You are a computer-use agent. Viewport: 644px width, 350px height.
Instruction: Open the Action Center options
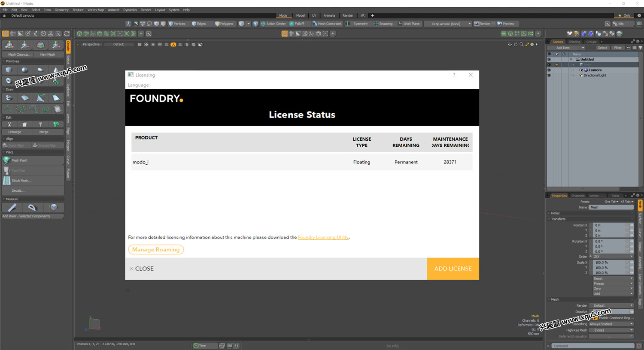tap(273, 24)
